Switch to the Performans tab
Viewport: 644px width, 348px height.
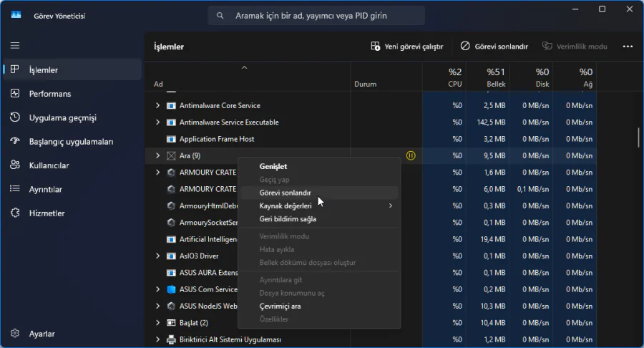(72, 94)
